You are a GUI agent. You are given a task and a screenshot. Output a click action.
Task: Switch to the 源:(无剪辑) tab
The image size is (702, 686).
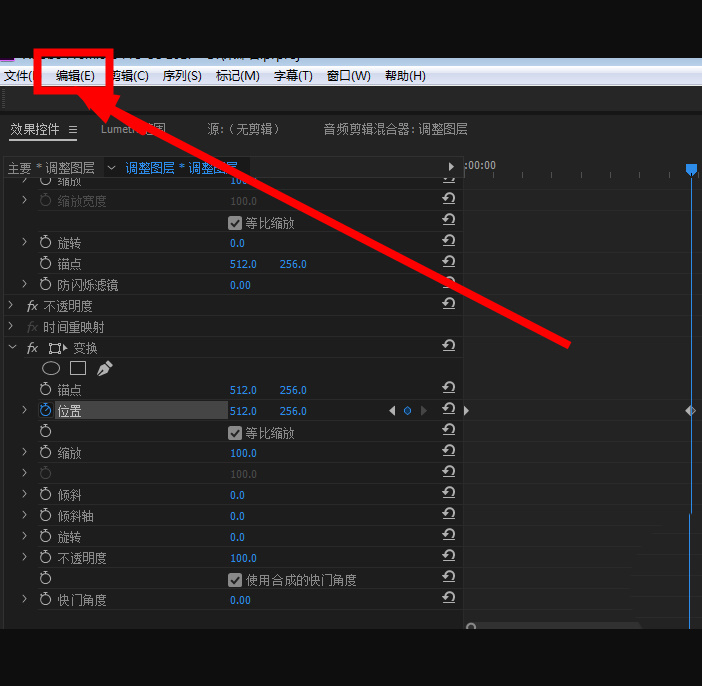pyautogui.click(x=243, y=129)
